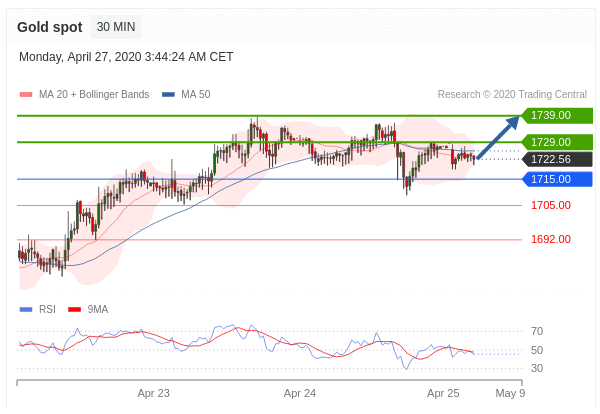The image size is (600, 414).
Task: Click the Apr 24 date axis label
Action: [300, 394]
